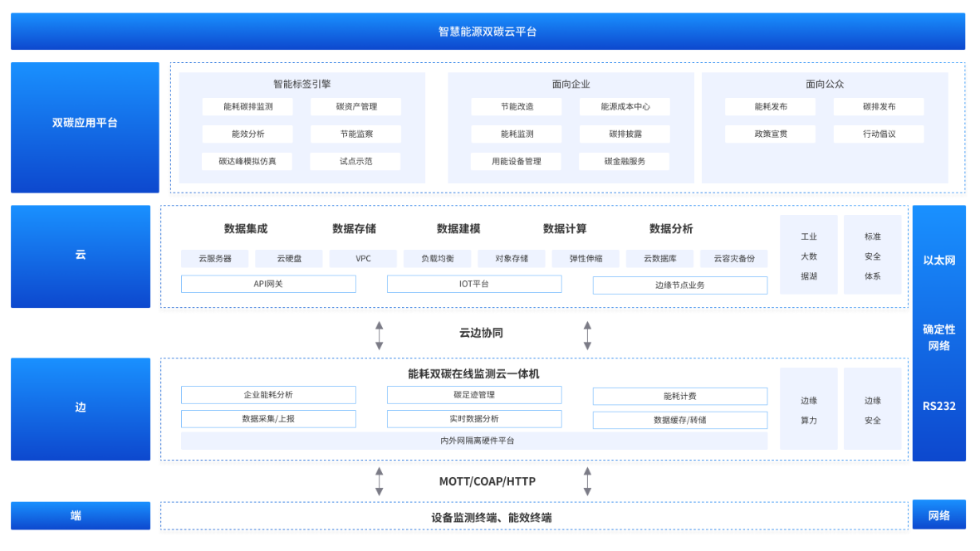Choose the 能耗监测 box
Viewport: 980px width, 551px height.
[x=517, y=134]
